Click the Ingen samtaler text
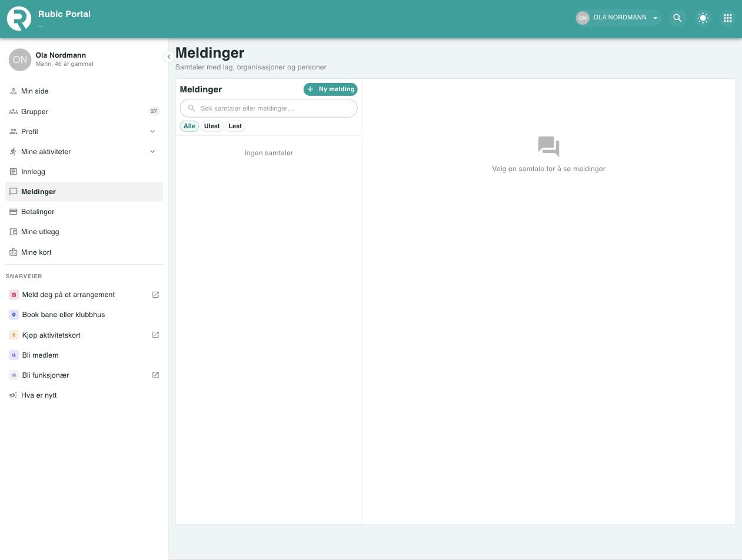This screenshot has width=742, height=560. [268, 153]
